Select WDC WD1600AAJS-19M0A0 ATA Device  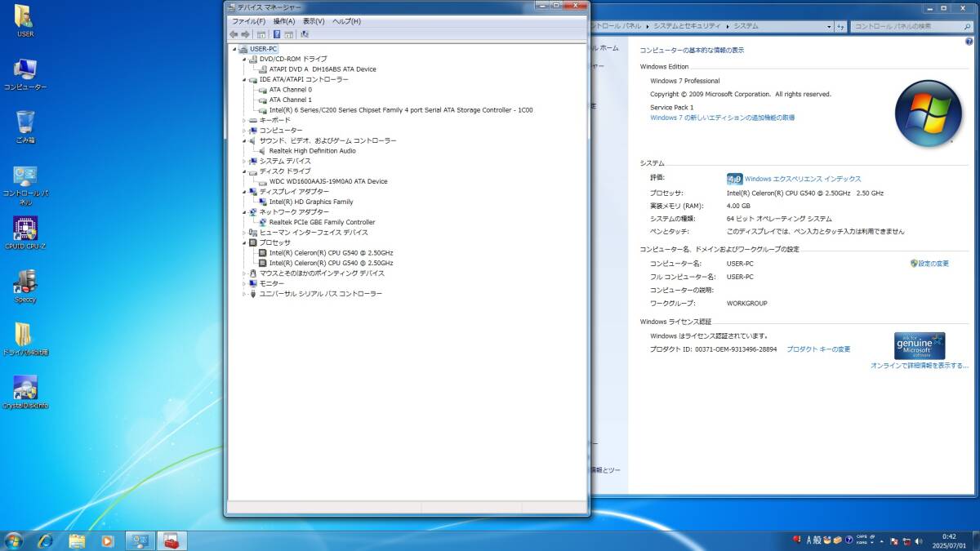tap(328, 181)
